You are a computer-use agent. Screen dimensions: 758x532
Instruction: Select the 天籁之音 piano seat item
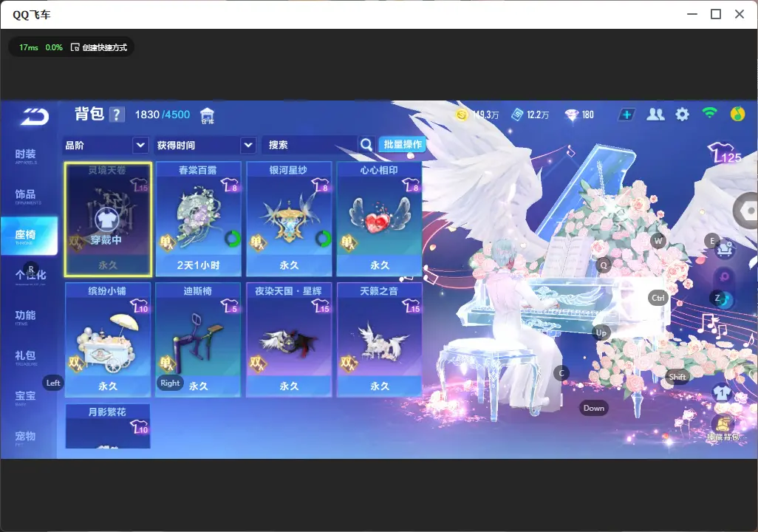[380, 340]
